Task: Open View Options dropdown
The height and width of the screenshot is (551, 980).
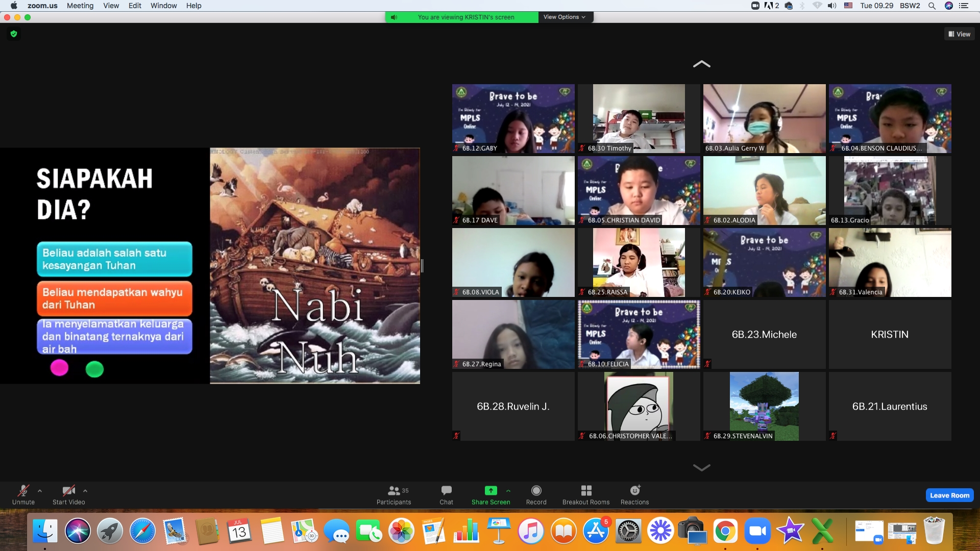Action: tap(565, 17)
